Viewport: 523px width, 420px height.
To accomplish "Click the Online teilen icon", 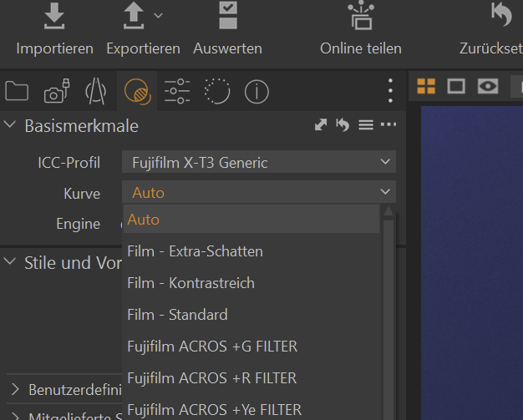I will point(360,17).
